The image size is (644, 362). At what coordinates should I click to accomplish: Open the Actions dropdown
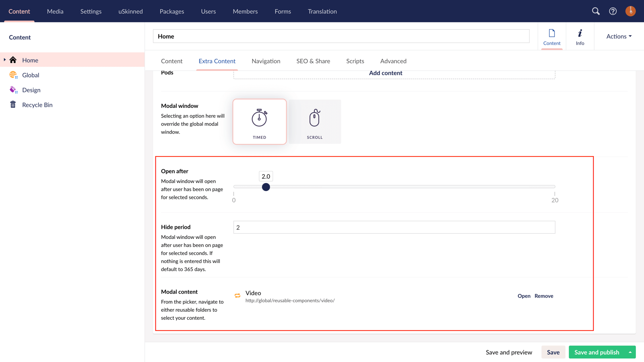coord(618,36)
